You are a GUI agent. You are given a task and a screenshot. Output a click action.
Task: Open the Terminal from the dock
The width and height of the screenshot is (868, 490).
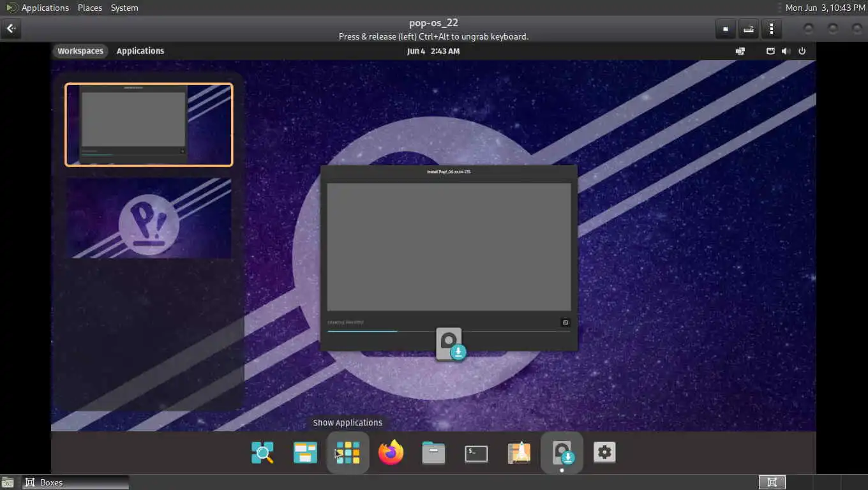[x=476, y=454]
